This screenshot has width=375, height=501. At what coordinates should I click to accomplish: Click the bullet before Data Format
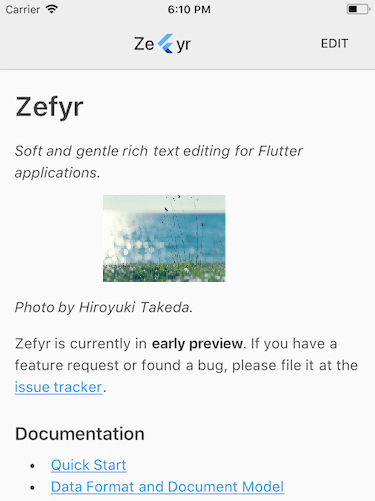(x=32, y=488)
